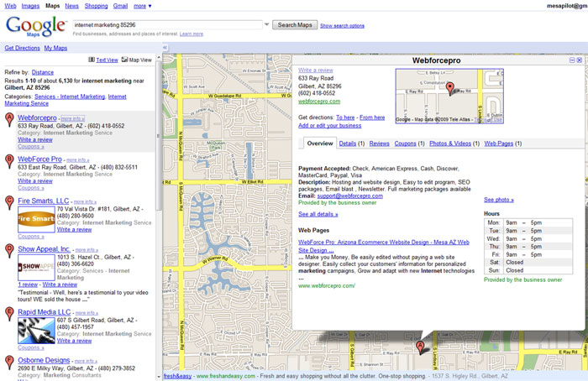Viewport: 588px width, 381px height.
Task: Expand more info for Osborne Designs
Action: pyautogui.click(x=86, y=361)
